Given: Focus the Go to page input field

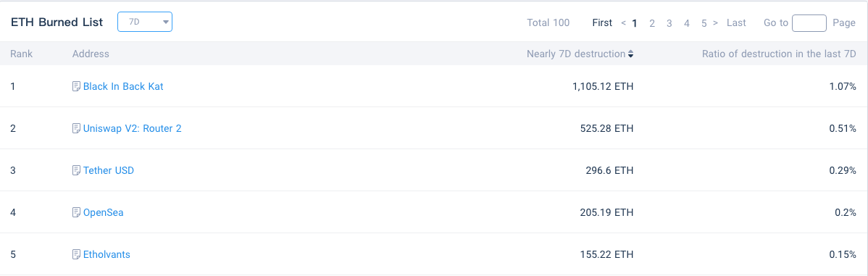Looking at the screenshot, I should click(x=809, y=22).
